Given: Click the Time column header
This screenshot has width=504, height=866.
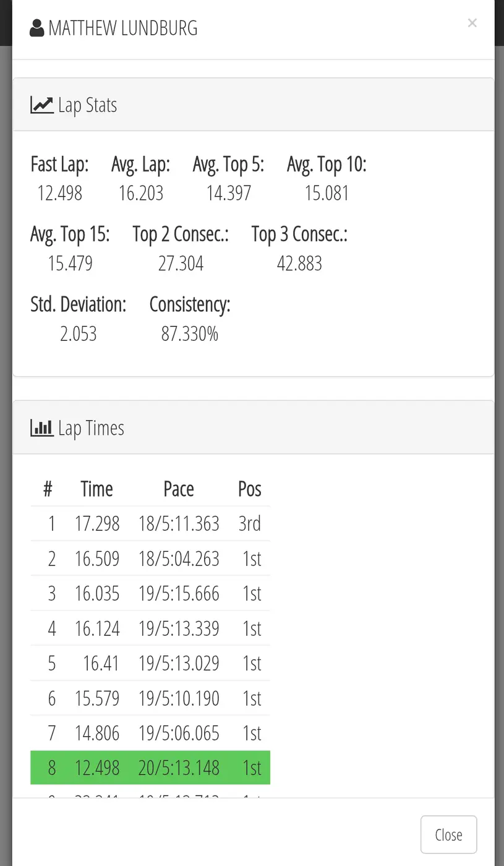Looking at the screenshot, I should point(96,489).
